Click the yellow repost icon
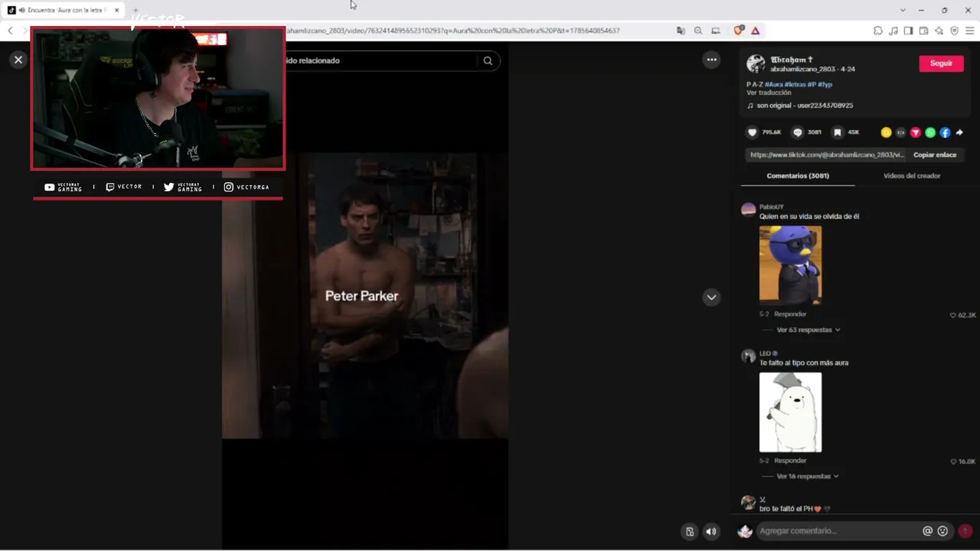 [886, 132]
